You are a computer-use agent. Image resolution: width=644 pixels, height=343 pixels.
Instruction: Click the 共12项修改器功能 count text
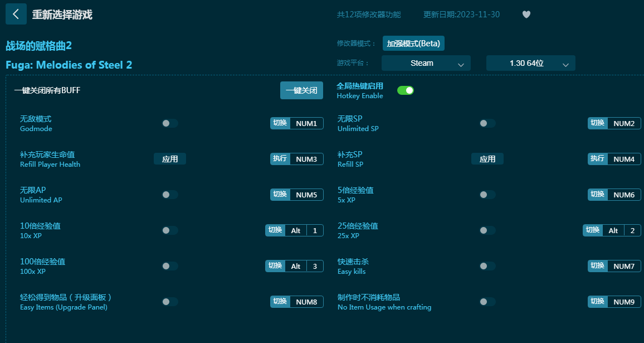click(369, 15)
